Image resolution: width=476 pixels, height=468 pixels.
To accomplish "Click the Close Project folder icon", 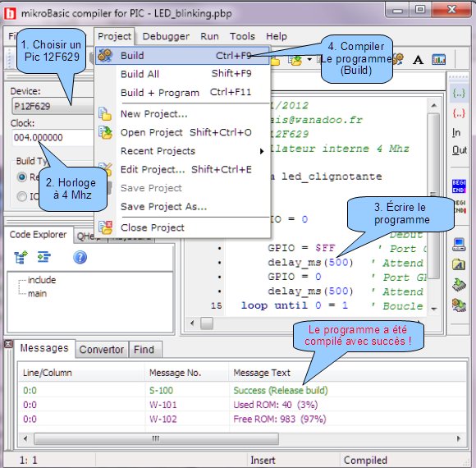I will pyautogui.click(x=105, y=227).
